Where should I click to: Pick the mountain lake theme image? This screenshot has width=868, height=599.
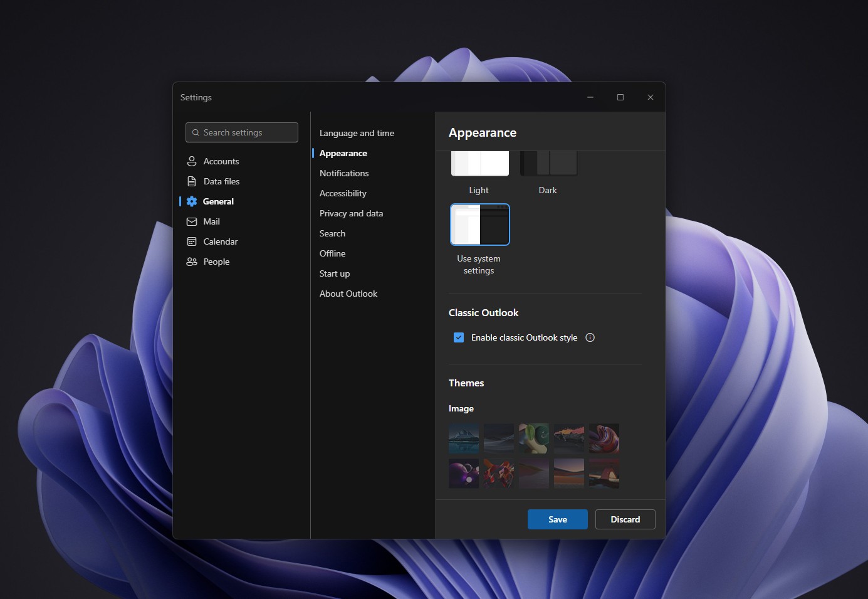tap(464, 438)
